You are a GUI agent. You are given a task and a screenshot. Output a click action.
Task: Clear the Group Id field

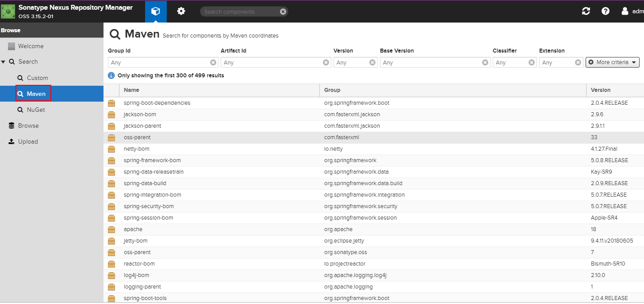point(214,62)
